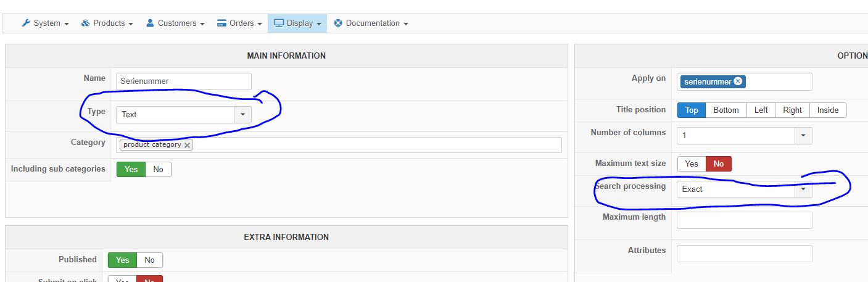The width and height of the screenshot is (868, 282).
Task: Click the Display monitor icon
Action: (x=279, y=23)
